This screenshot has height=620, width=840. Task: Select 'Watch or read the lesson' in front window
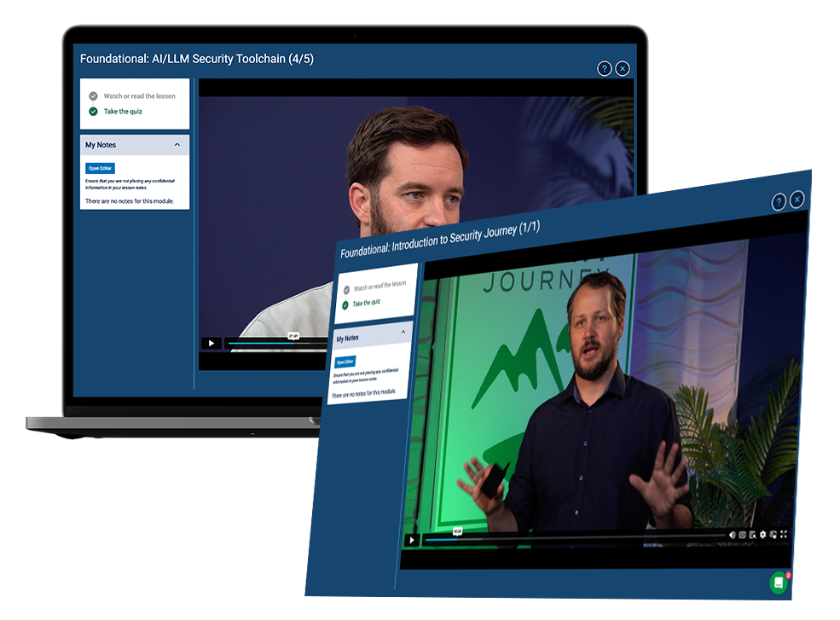[379, 286]
